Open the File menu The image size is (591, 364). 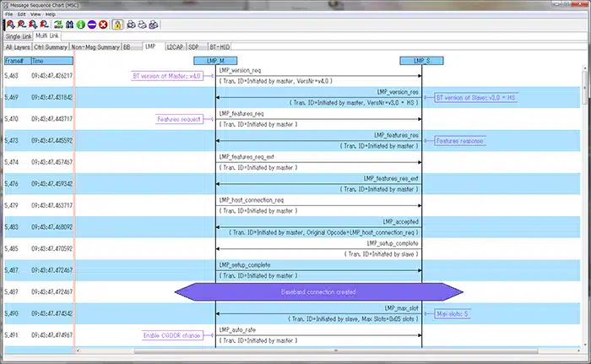[x=9, y=14]
